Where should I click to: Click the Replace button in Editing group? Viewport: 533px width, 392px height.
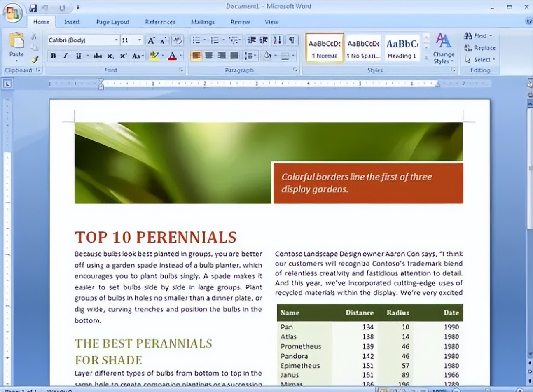[x=480, y=48]
